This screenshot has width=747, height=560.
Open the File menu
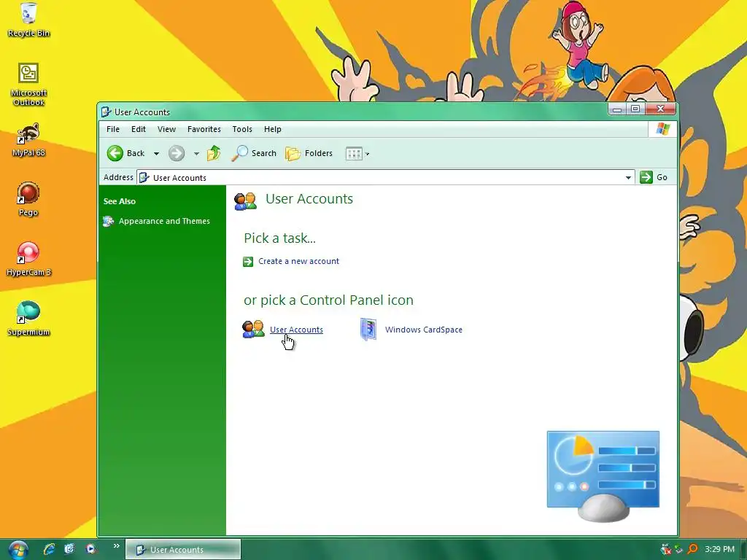tap(113, 129)
